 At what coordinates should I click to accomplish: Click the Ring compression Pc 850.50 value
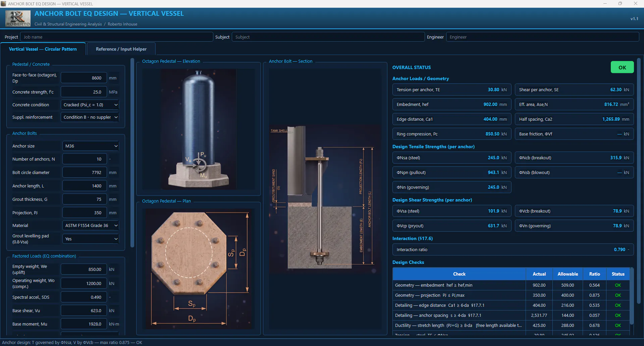point(492,134)
